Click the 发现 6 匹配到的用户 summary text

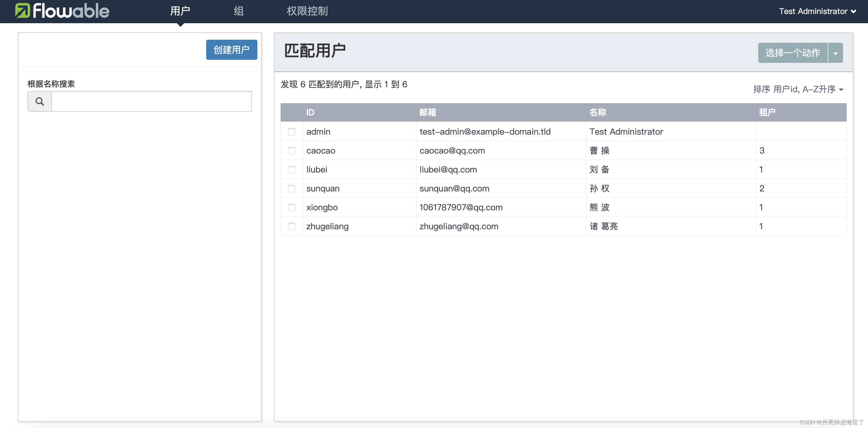tap(344, 84)
